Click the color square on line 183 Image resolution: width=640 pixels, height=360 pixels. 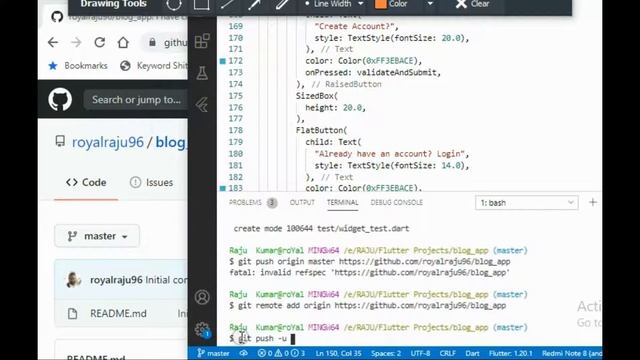tap(222, 188)
